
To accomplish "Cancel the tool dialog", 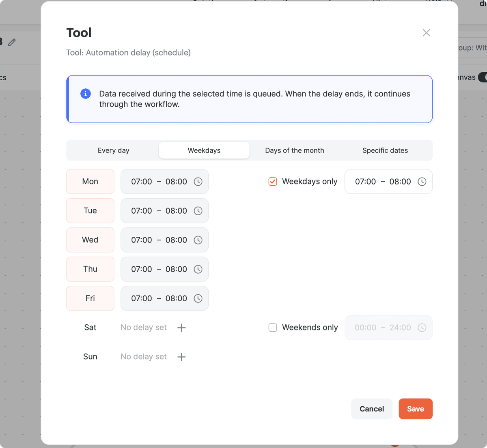I will point(372,409).
